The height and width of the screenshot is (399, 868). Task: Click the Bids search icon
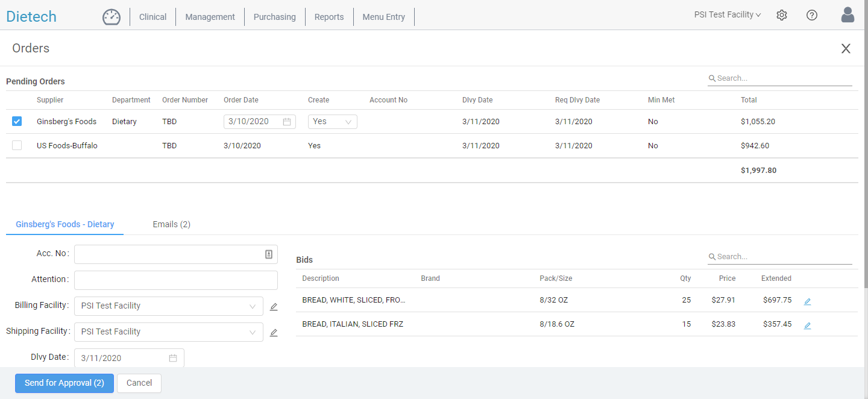pyautogui.click(x=712, y=257)
